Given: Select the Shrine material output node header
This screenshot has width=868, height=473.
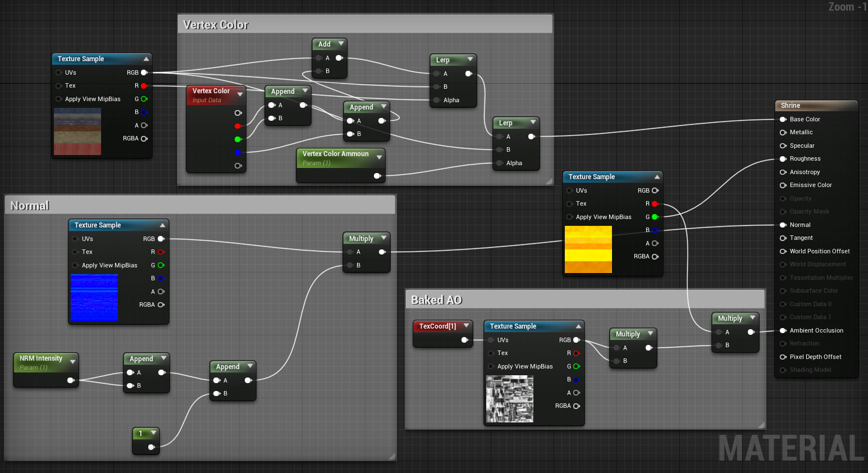Looking at the screenshot, I should click(x=816, y=106).
